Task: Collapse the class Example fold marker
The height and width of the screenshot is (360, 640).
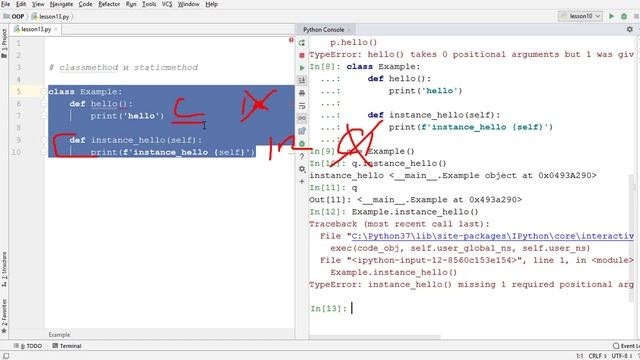Action: (x=44, y=91)
